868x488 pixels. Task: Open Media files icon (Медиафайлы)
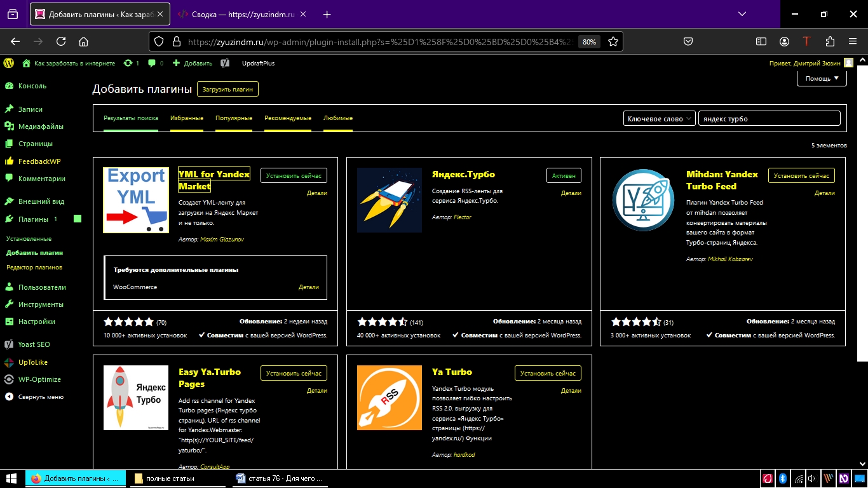(9, 126)
